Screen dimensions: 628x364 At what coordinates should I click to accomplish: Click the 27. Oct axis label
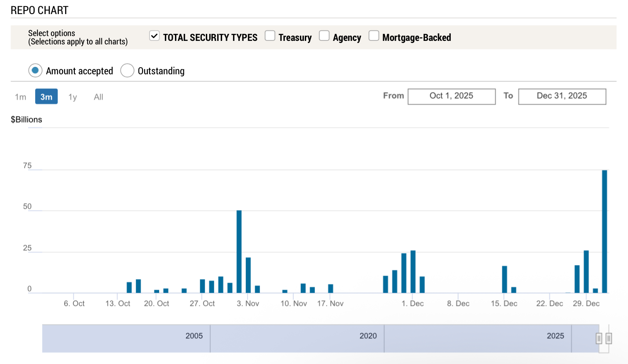[x=202, y=304]
